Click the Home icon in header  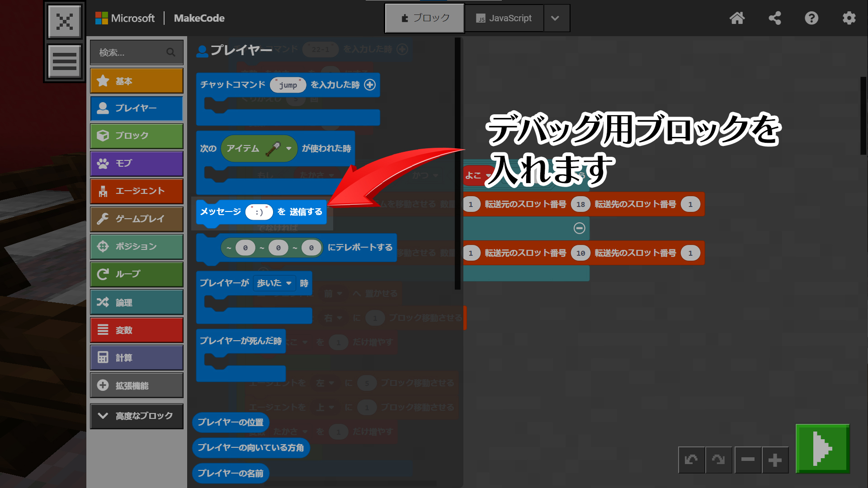737,18
